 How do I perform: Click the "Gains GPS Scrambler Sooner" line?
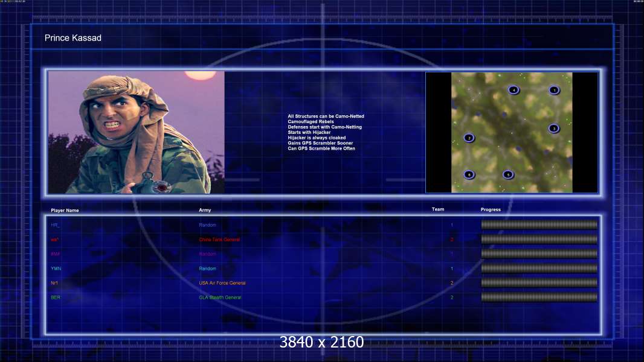click(x=320, y=142)
